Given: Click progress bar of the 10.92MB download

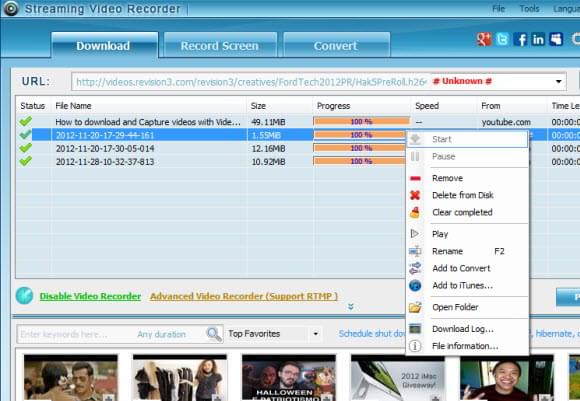Looking at the screenshot, I should tap(360, 161).
